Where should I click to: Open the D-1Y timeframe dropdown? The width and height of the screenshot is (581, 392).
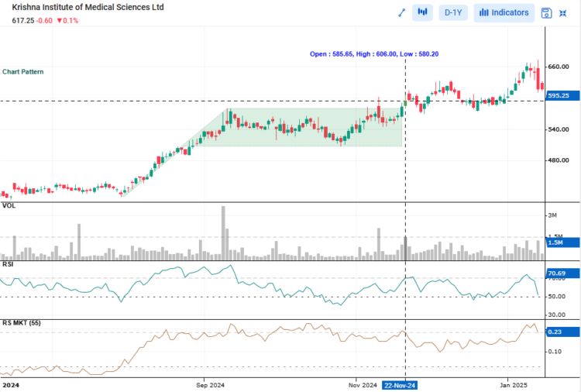(453, 12)
